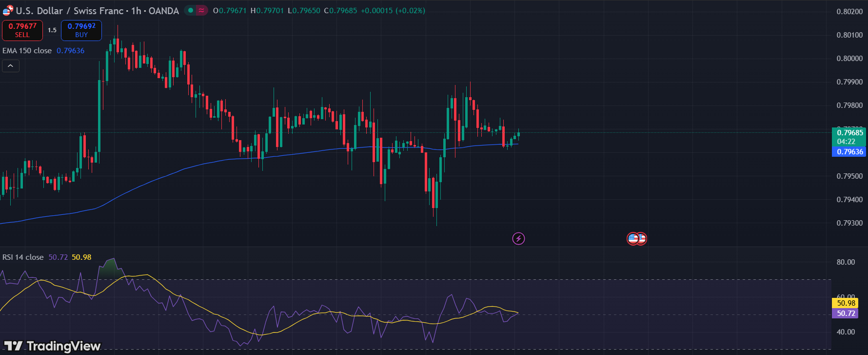The image size is (868, 355).
Task: Click the left US flag economic event
Action: [632, 239]
